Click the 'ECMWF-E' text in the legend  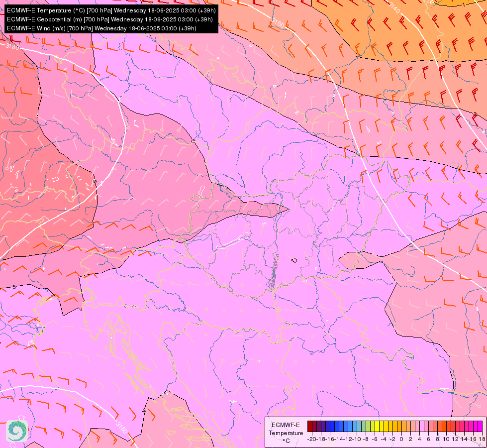point(286,425)
